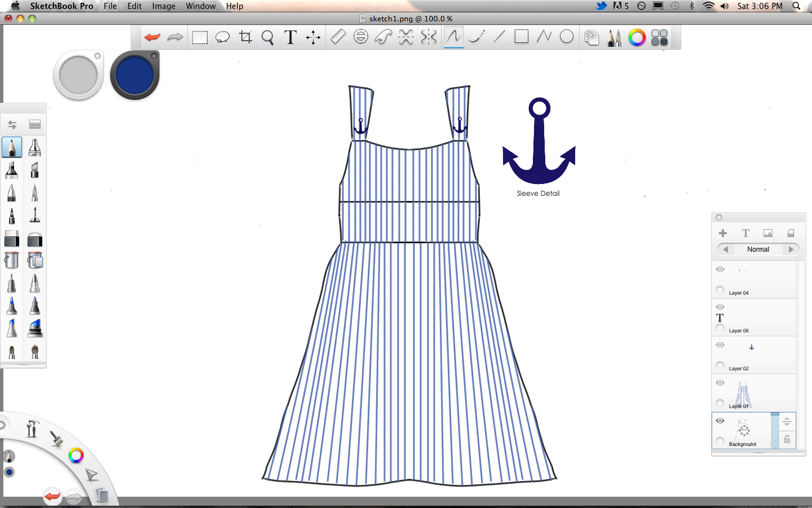Toggle visibility of Layer 04
Viewport: 812px width, 508px height.
pyautogui.click(x=720, y=269)
